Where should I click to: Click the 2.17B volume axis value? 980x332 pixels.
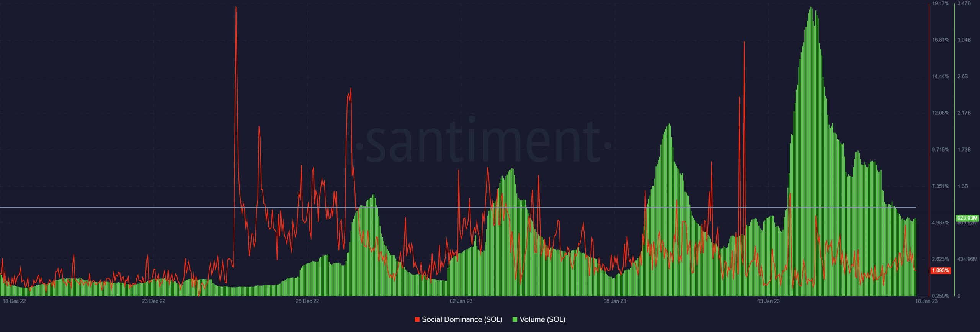[x=964, y=113]
